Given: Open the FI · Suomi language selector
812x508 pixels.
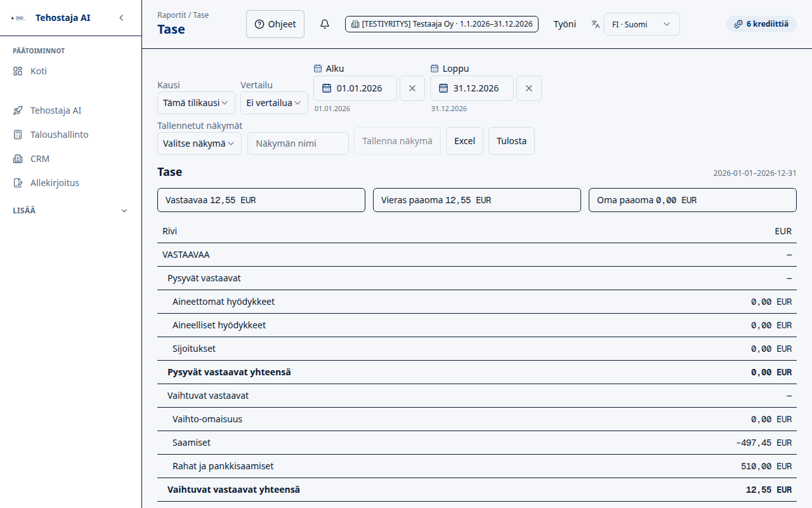Looking at the screenshot, I should pos(642,24).
